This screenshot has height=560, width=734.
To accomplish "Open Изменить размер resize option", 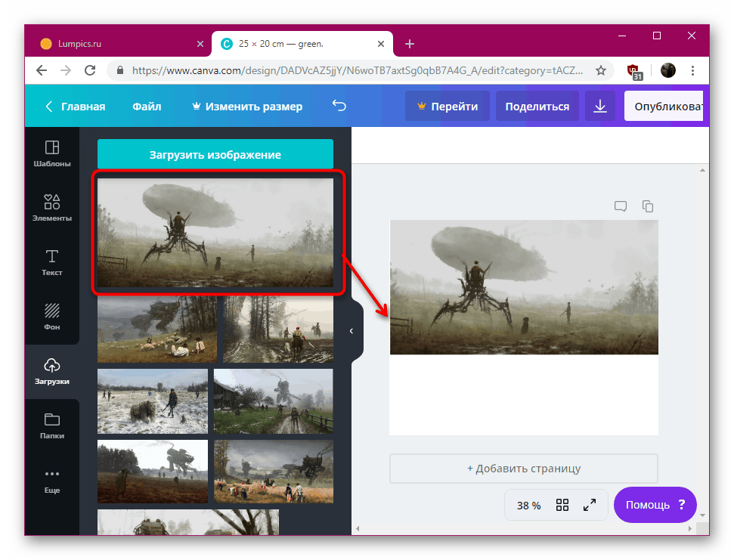I will [247, 107].
